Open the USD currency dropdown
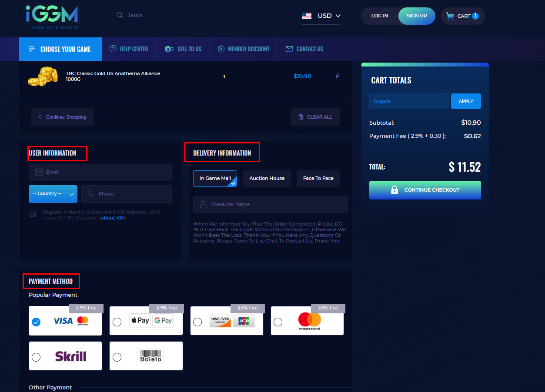This screenshot has width=545, height=392. coord(321,16)
